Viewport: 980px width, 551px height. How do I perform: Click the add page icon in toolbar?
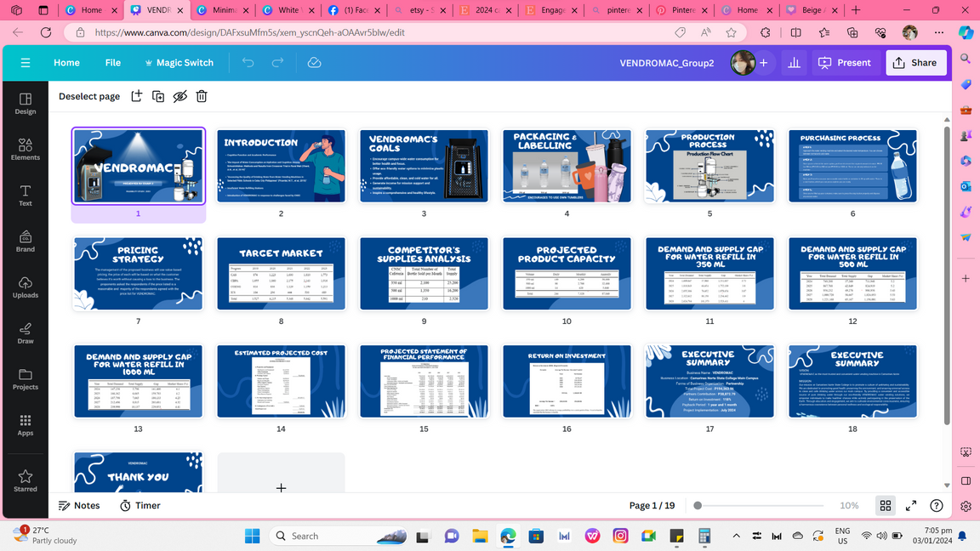pyautogui.click(x=136, y=96)
